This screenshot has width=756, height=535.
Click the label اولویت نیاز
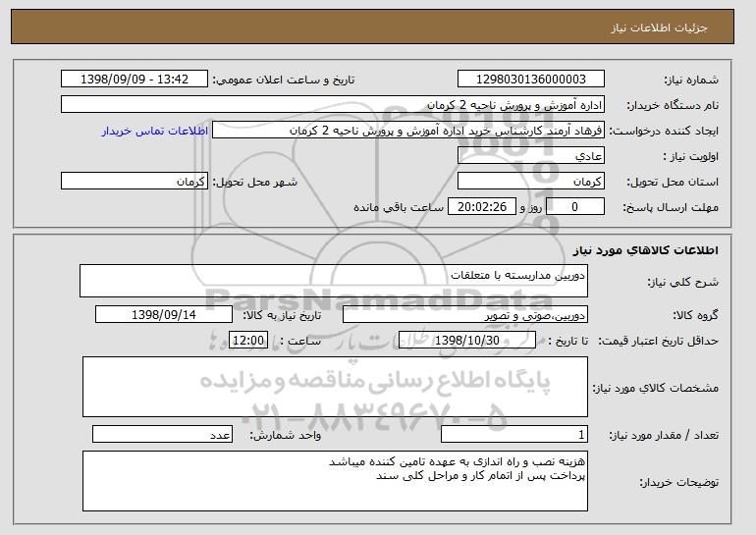(690, 156)
